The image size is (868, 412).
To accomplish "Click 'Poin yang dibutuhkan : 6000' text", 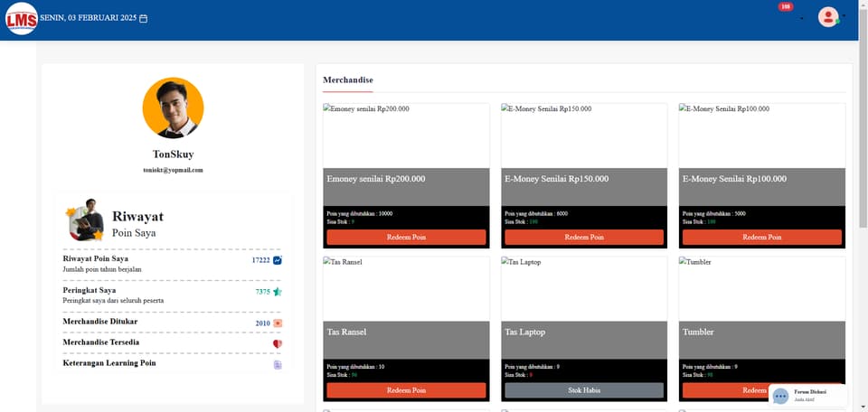I will (536, 213).
